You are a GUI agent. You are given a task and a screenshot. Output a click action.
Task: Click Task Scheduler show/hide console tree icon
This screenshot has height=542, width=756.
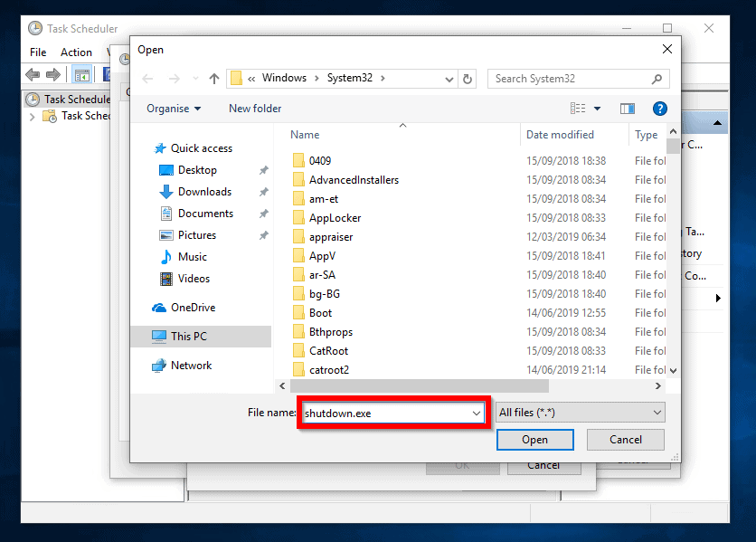point(81,74)
